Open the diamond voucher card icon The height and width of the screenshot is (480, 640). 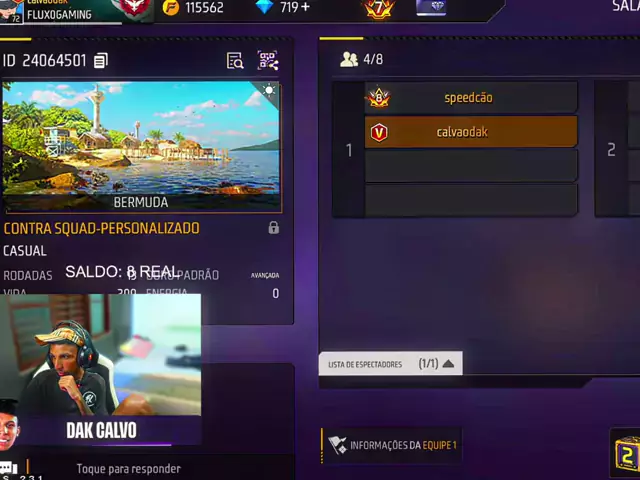pyautogui.click(x=431, y=8)
